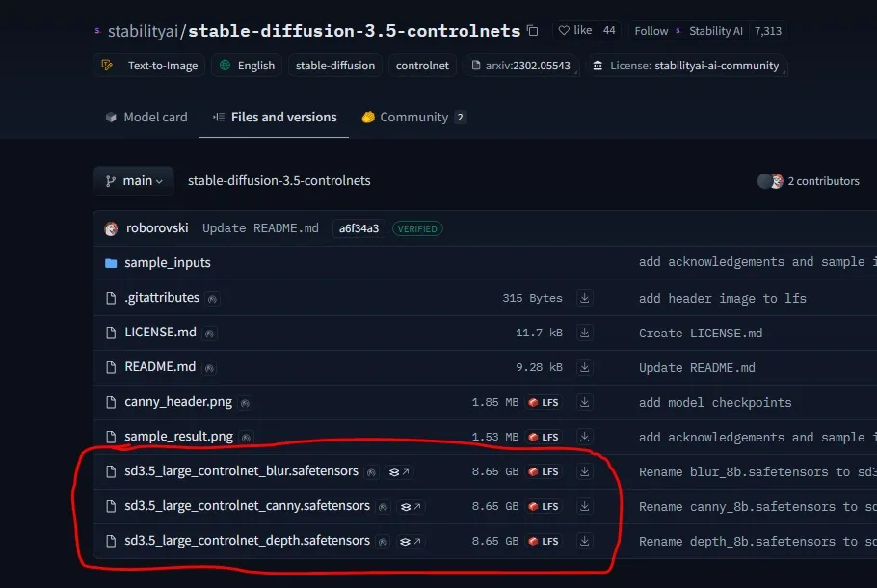Image resolution: width=877 pixels, height=588 pixels.
Task: Switch to the Community tab
Action: click(x=413, y=117)
